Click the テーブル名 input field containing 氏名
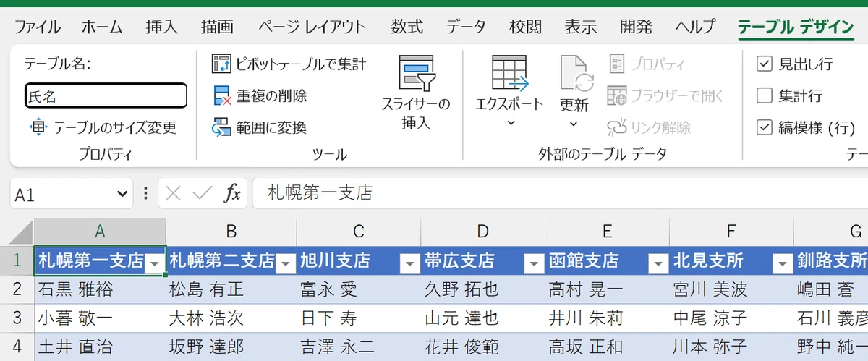Image resolution: width=868 pixels, height=361 pixels. pos(106,95)
